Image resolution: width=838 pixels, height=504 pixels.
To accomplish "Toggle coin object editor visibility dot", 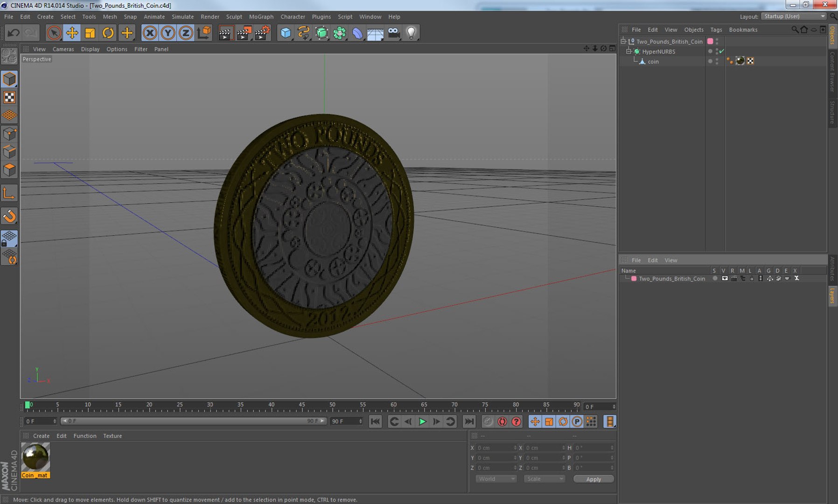I will pyautogui.click(x=717, y=60).
